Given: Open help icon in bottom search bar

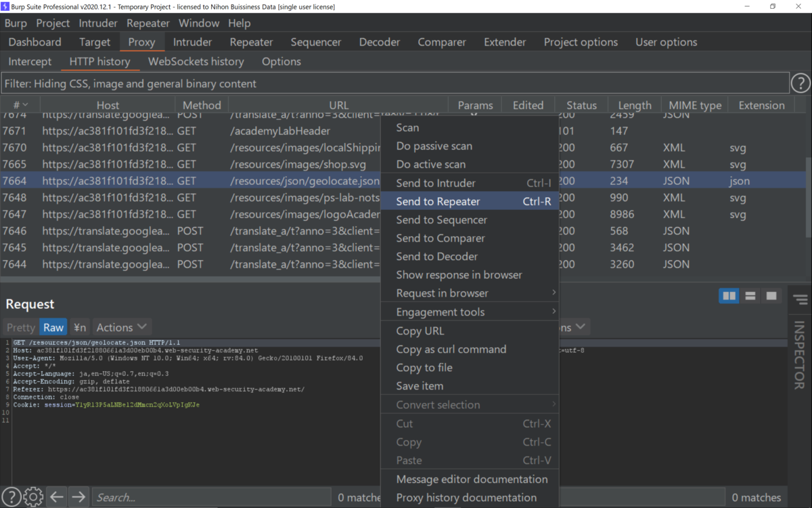Looking at the screenshot, I should [x=11, y=496].
